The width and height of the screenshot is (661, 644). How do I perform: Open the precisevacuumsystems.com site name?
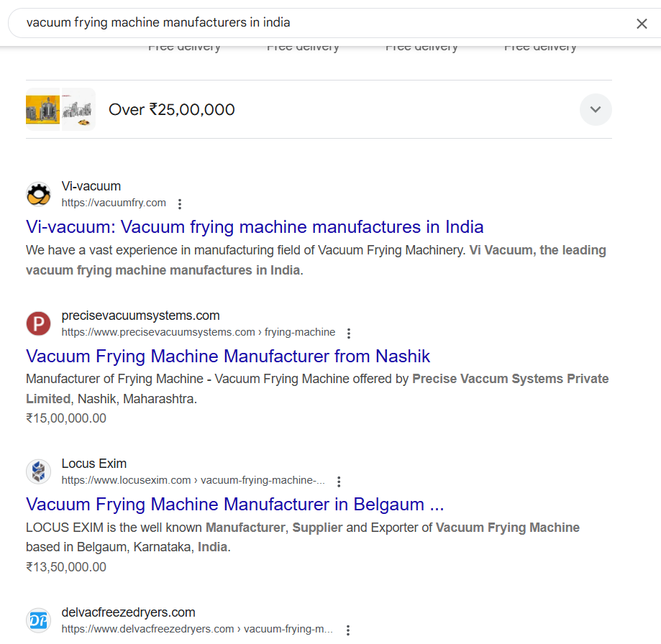pyautogui.click(x=140, y=316)
